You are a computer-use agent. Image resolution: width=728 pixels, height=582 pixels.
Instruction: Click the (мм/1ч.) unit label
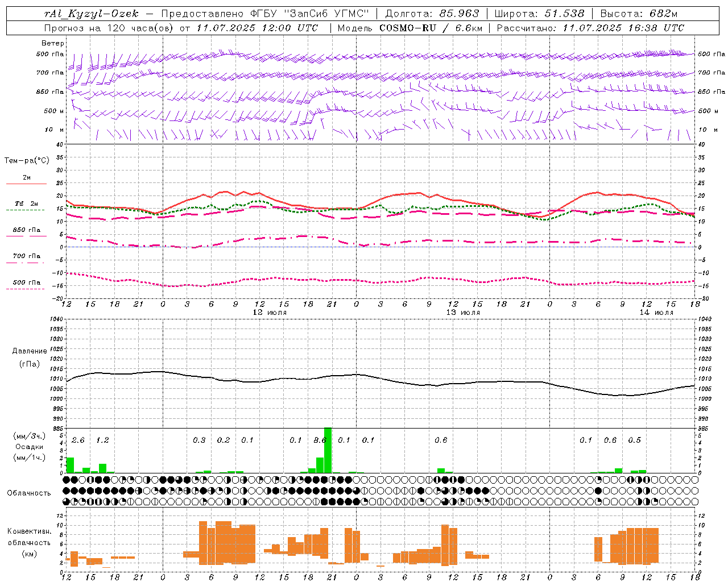29,458
